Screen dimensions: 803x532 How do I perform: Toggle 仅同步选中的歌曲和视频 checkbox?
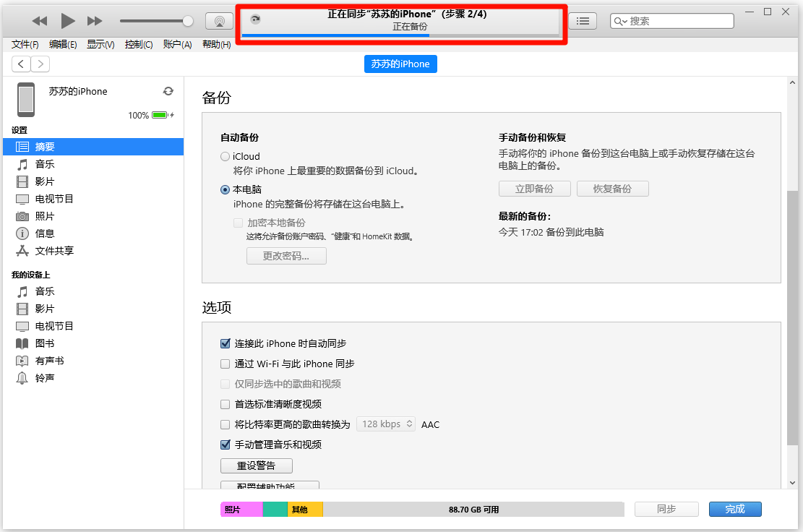225,384
